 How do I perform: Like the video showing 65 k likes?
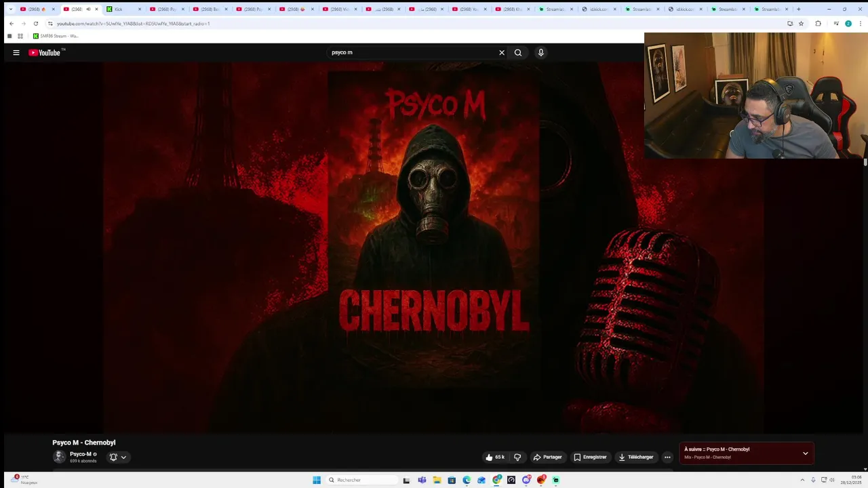click(495, 457)
